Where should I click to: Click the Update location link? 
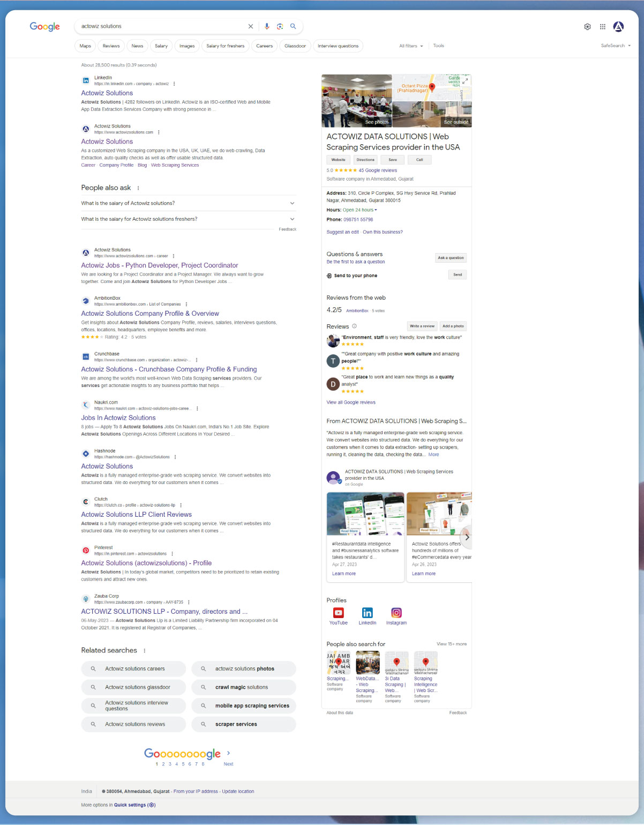click(x=238, y=792)
